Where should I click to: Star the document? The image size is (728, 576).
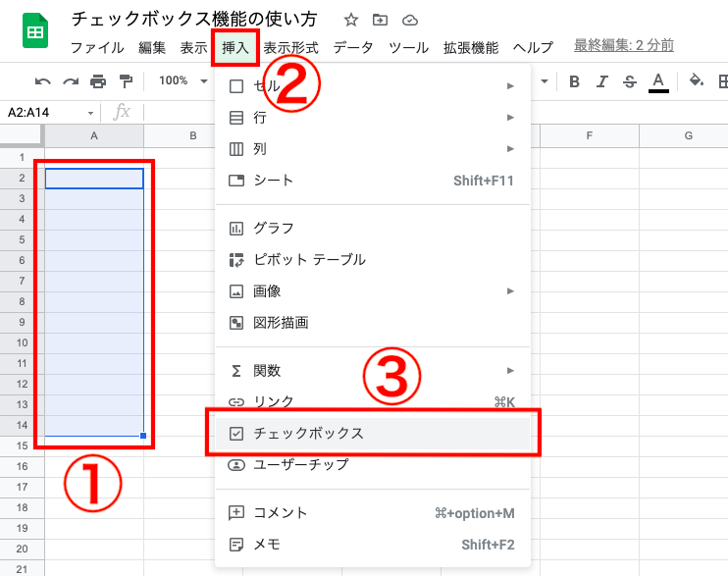[x=351, y=20]
